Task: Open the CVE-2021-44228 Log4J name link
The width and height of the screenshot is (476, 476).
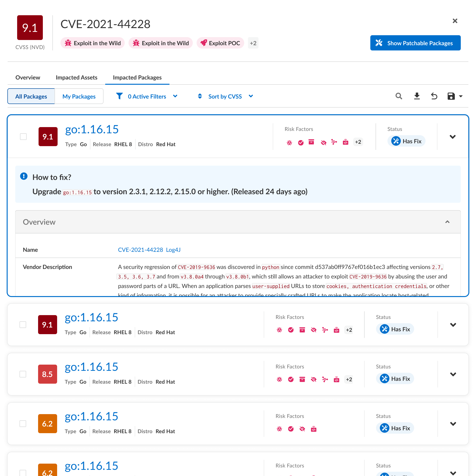Action: (x=149, y=250)
